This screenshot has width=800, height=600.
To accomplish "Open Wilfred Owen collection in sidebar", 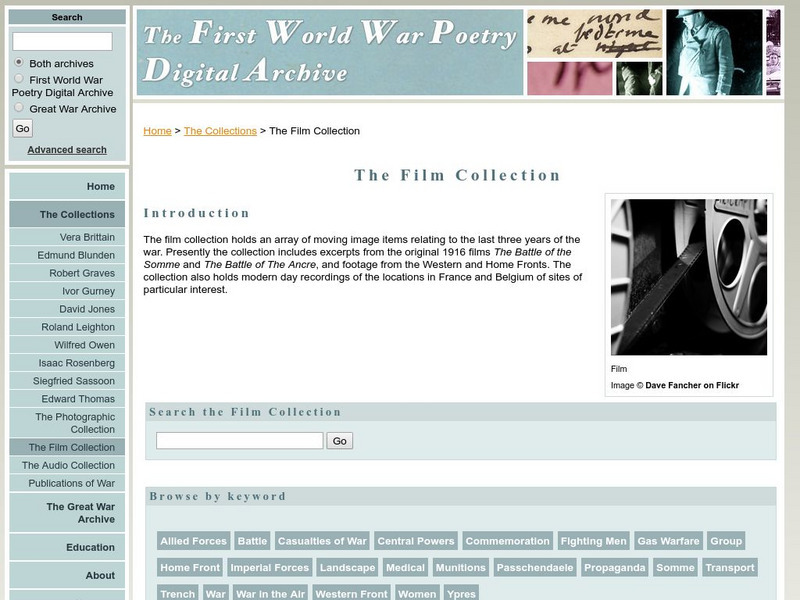I will pyautogui.click(x=84, y=345).
